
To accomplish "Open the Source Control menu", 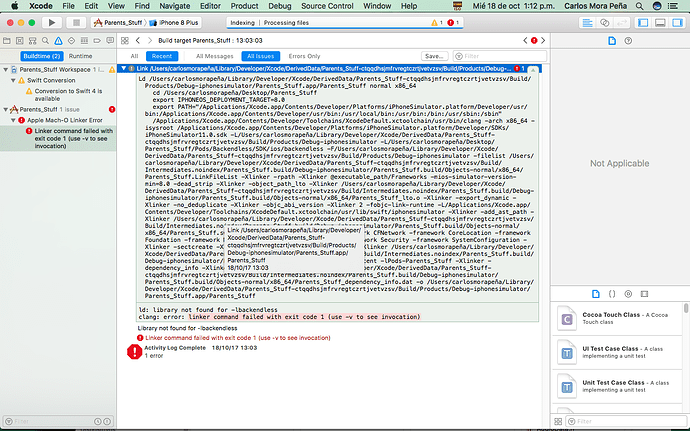I will [327, 6].
